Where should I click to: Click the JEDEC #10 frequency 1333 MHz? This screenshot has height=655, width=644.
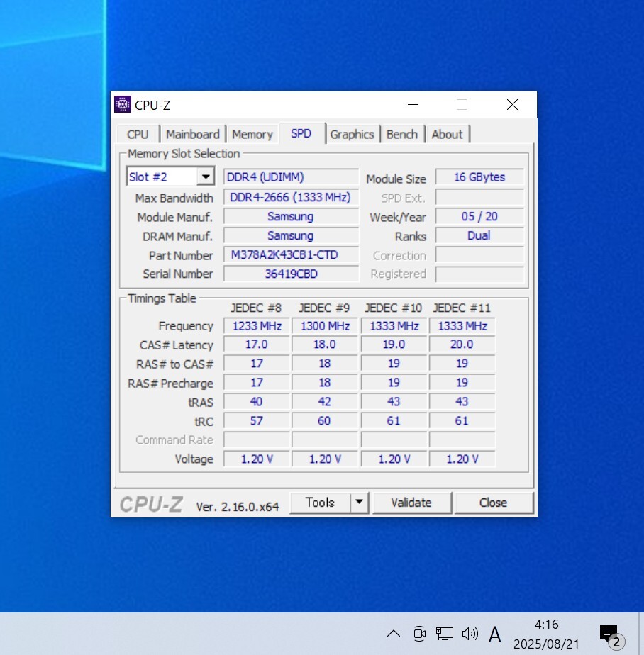pyautogui.click(x=394, y=326)
